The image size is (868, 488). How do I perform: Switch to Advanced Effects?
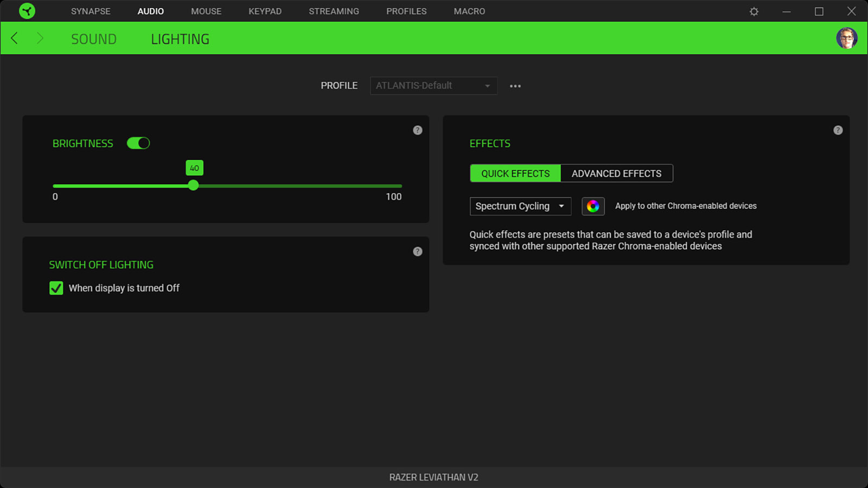click(617, 174)
